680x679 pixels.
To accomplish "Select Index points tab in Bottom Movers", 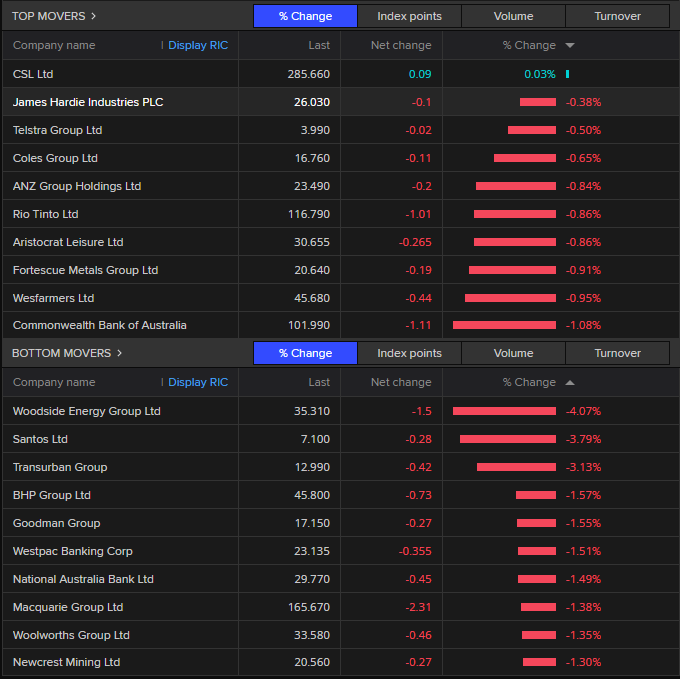I will click(x=409, y=353).
